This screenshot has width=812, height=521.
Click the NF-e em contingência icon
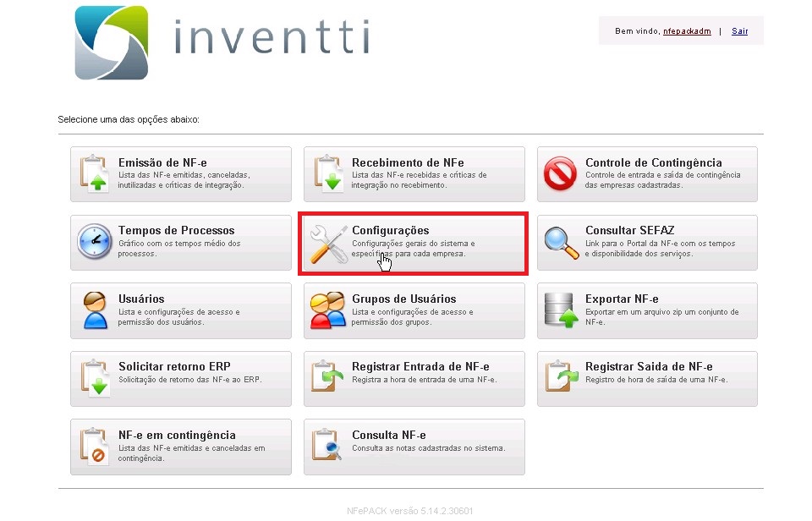(x=94, y=447)
